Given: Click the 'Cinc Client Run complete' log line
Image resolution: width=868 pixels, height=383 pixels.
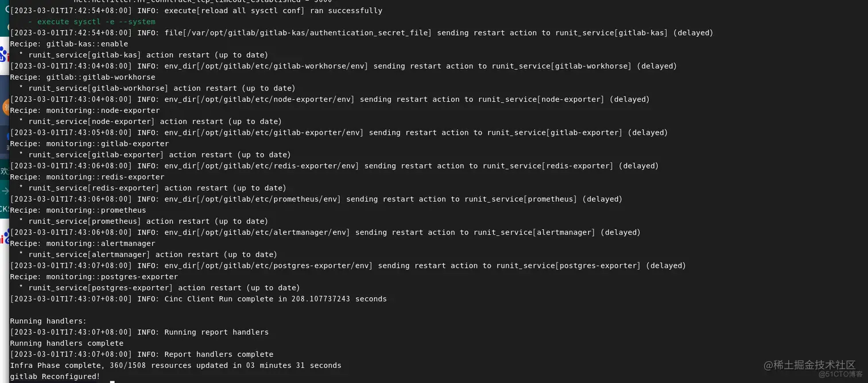Looking at the screenshot, I should (198, 299).
